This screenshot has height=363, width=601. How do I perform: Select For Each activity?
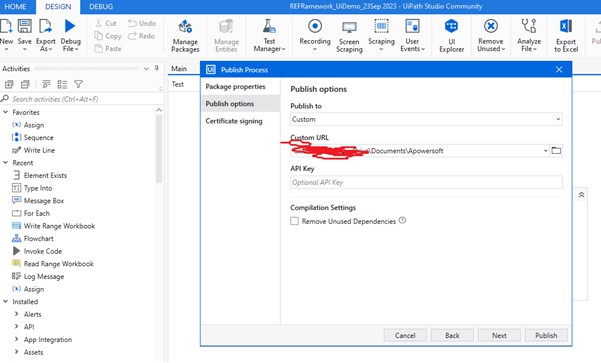pyautogui.click(x=31, y=213)
